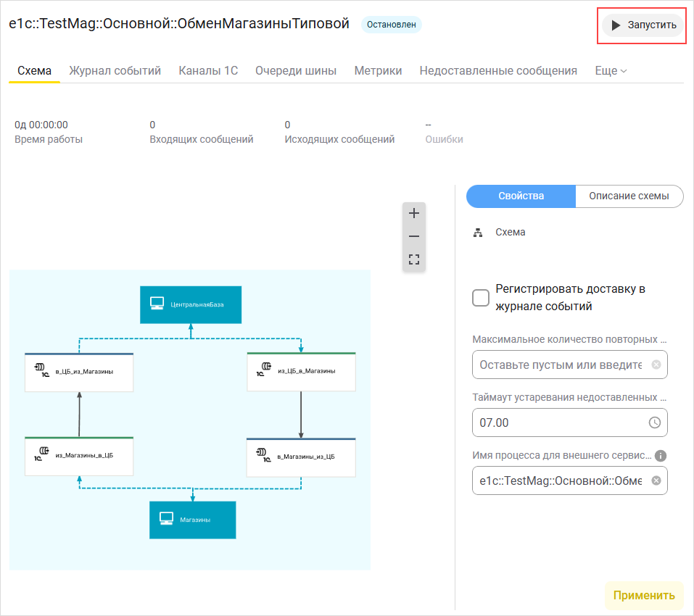The image size is (694, 616).
Task: Go to Недоставленные сообщения tab
Action: pyautogui.click(x=498, y=71)
